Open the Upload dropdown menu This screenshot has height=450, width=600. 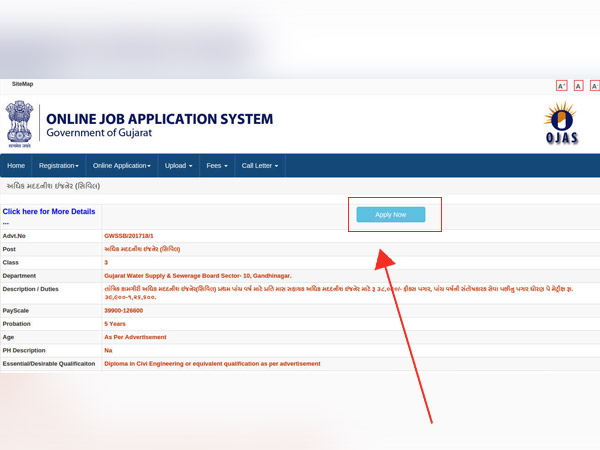(x=178, y=166)
